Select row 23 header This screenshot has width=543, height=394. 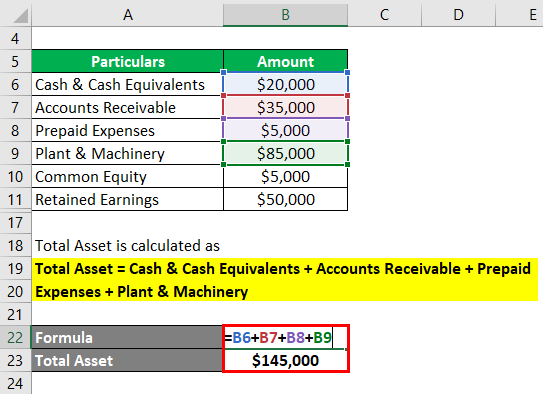pos(15,360)
